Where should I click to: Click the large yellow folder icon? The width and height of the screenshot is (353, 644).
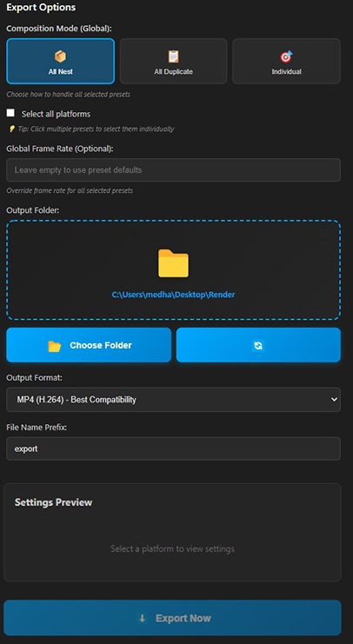(173, 263)
